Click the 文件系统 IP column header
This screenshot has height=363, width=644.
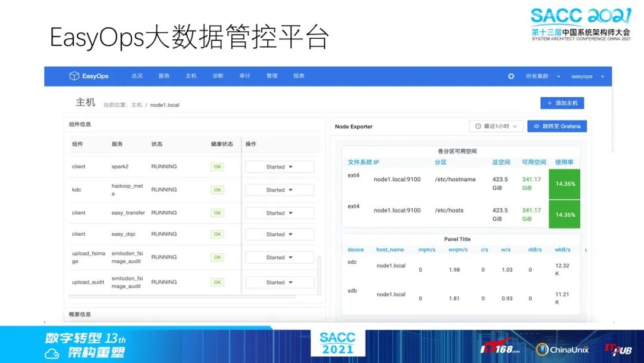(364, 162)
